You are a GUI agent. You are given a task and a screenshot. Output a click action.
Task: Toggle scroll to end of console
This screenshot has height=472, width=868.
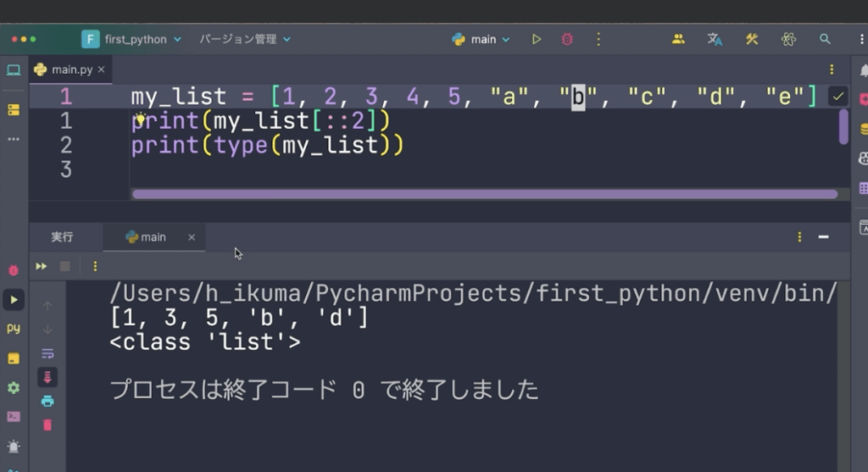tap(47, 377)
